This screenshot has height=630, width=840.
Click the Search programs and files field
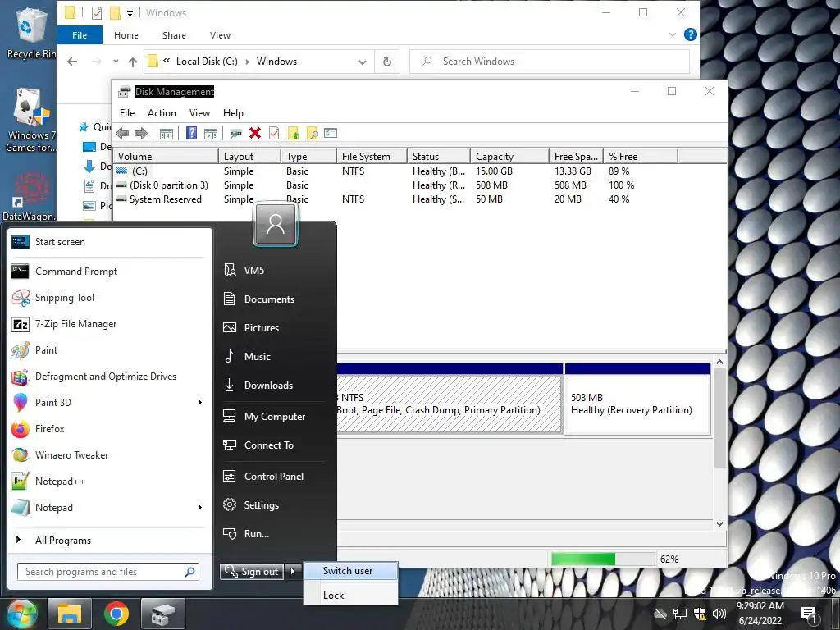(108, 572)
